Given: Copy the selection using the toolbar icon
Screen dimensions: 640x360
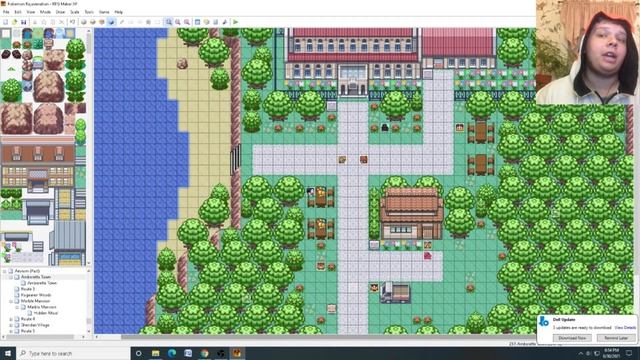Looking at the screenshot, I should [x=44, y=22].
